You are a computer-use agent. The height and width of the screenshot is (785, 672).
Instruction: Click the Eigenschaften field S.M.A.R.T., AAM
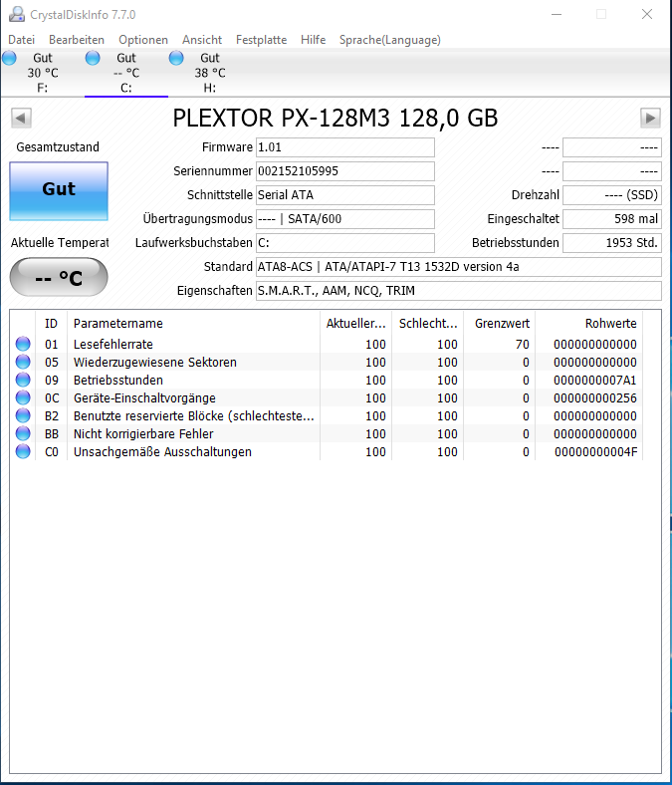pyautogui.click(x=459, y=290)
